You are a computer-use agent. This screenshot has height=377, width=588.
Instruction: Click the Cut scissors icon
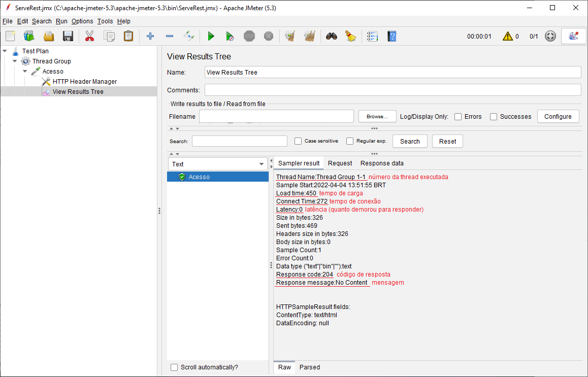coord(89,37)
